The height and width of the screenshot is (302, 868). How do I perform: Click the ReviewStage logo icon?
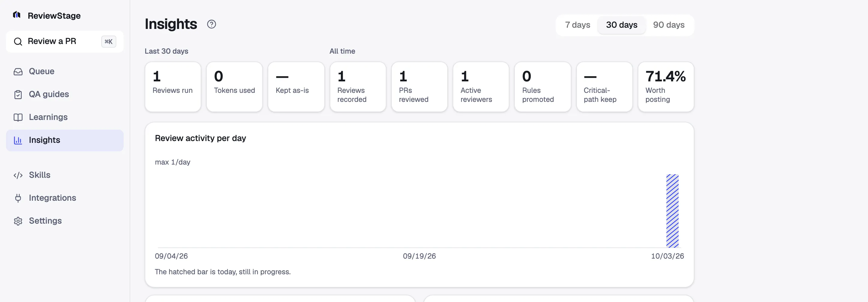17,15
